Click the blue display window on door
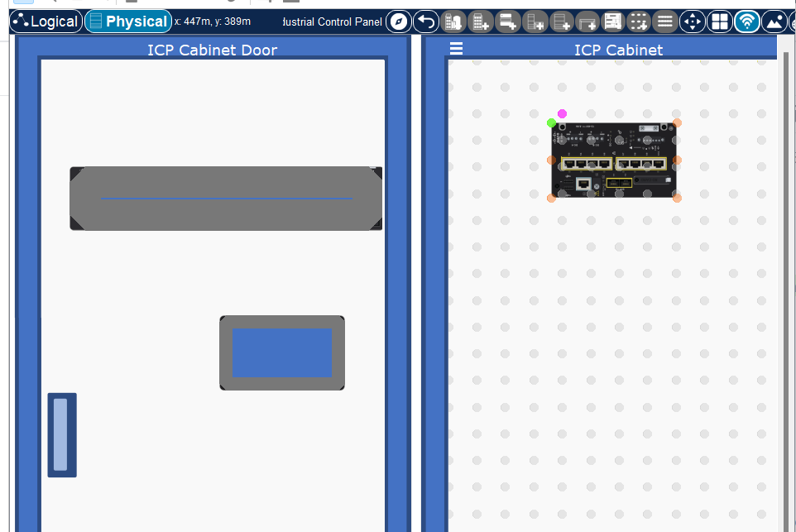This screenshot has height=532, width=796. pyautogui.click(x=282, y=352)
